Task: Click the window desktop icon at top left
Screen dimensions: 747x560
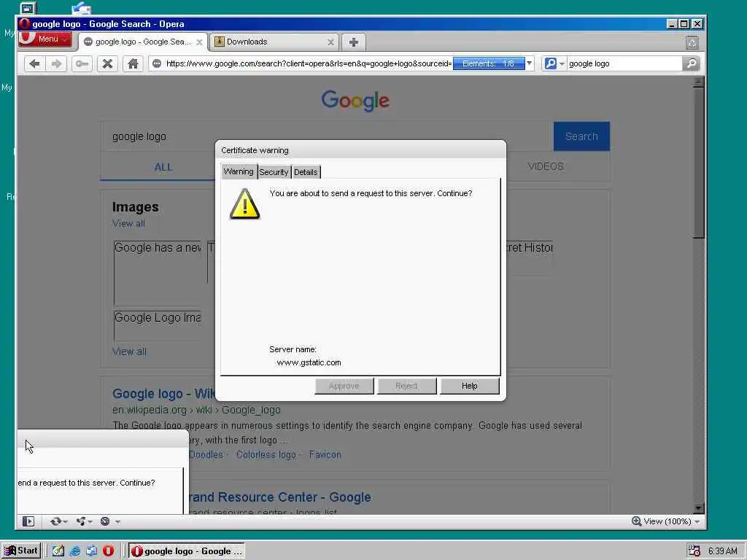Action: pyautogui.click(x=28, y=8)
